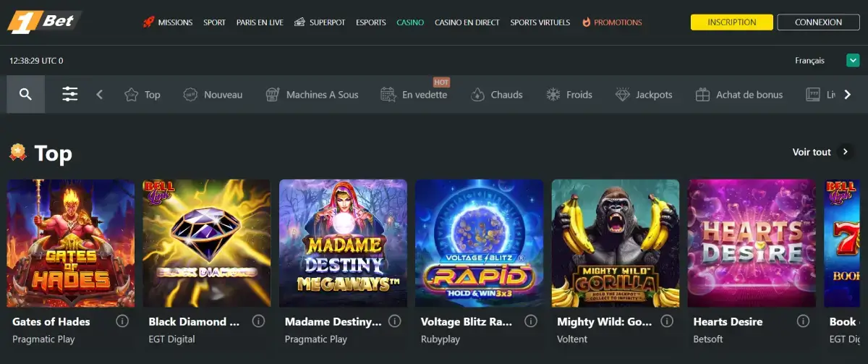Screen dimensions: 868x364
Task: Move category bar left with the chevron
Action: (x=100, y=95)
